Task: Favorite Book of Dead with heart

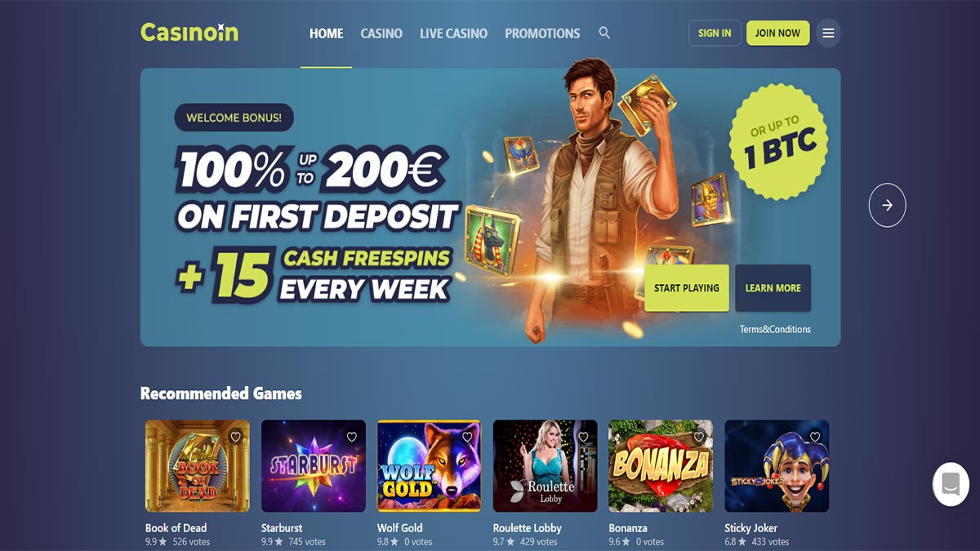Action: (236, 437)
